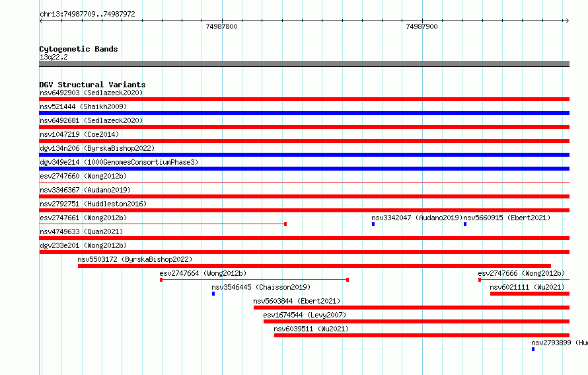The image size is (588, 375).
Task: Click the thin esv2747660 (Wong2012b) line
Action: point(304,183)
